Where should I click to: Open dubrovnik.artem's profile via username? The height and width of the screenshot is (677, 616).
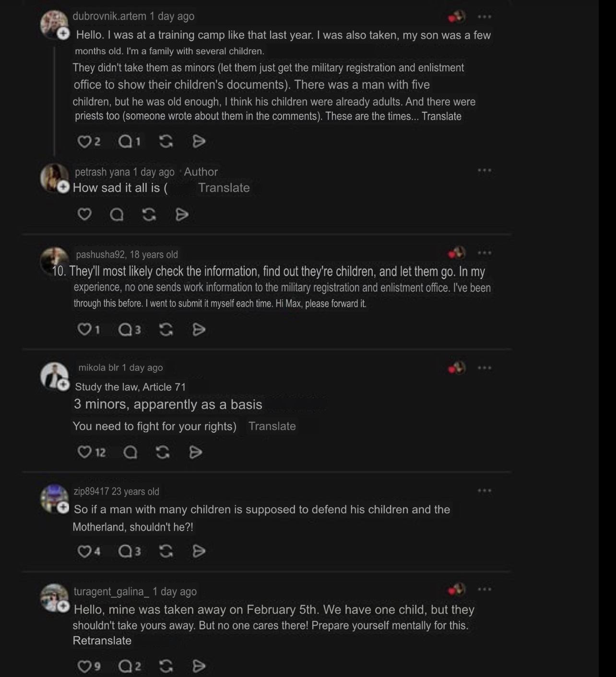[109, 16]
